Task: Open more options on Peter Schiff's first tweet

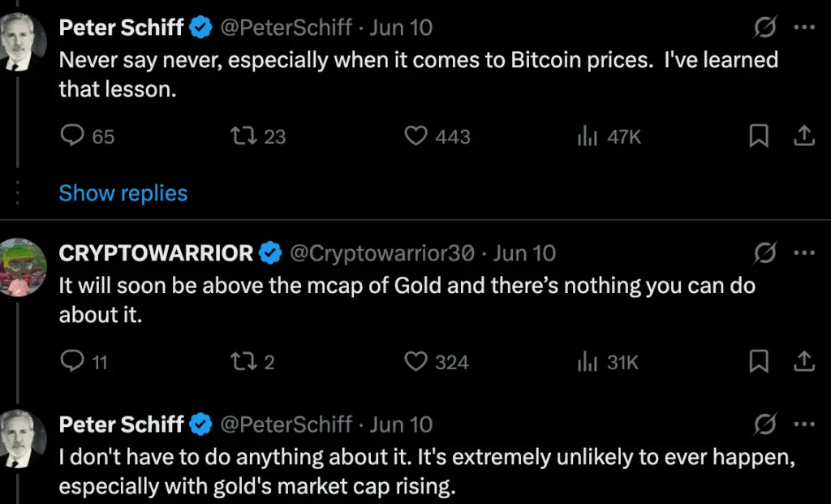Action: click(803, 28)
